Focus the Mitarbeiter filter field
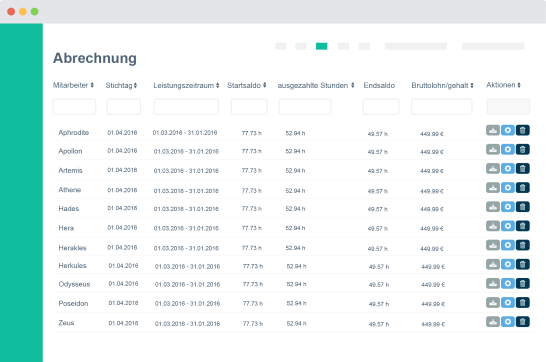This screenshot has height=362, width=546. (x=74, y=107)
